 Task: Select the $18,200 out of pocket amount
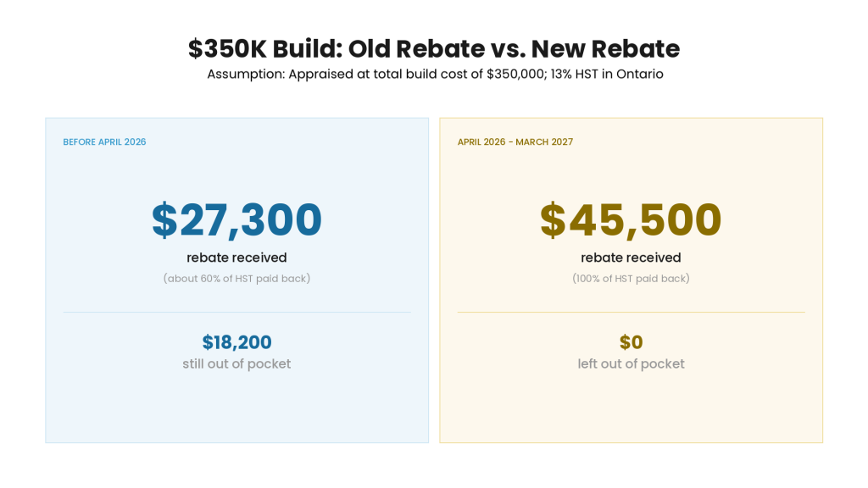pyautogui.click(x=237, y=342)
